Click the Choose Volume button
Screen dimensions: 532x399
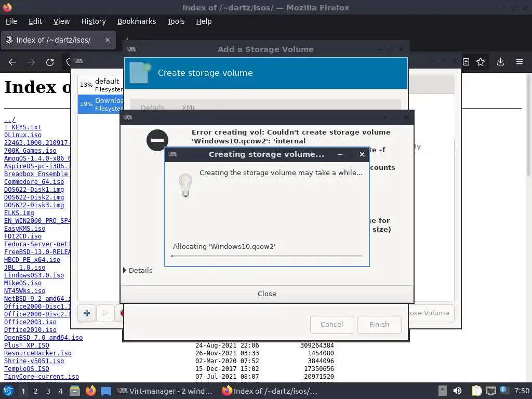(x=431, y=313)
